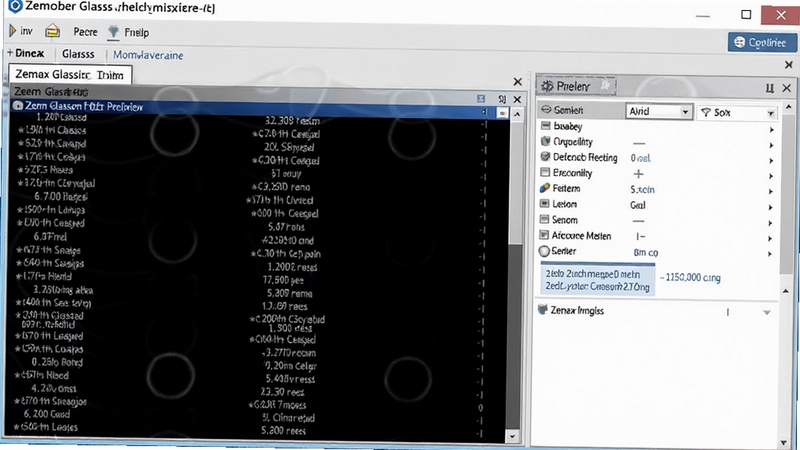Viewport: 800px width, 450px height.
Task: Click the Fnelp icon in the toolbar
Action: pyautogui.click(x=113, y=32)
